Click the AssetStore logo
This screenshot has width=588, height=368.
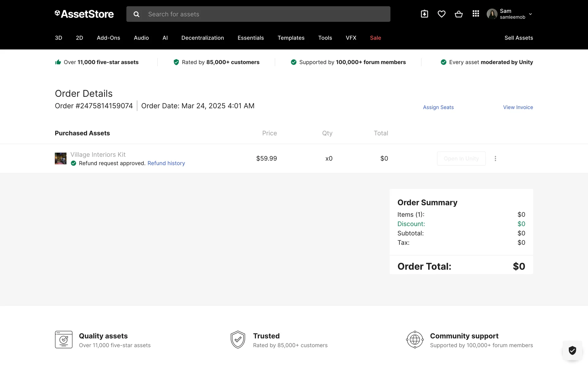coord(84,14)
